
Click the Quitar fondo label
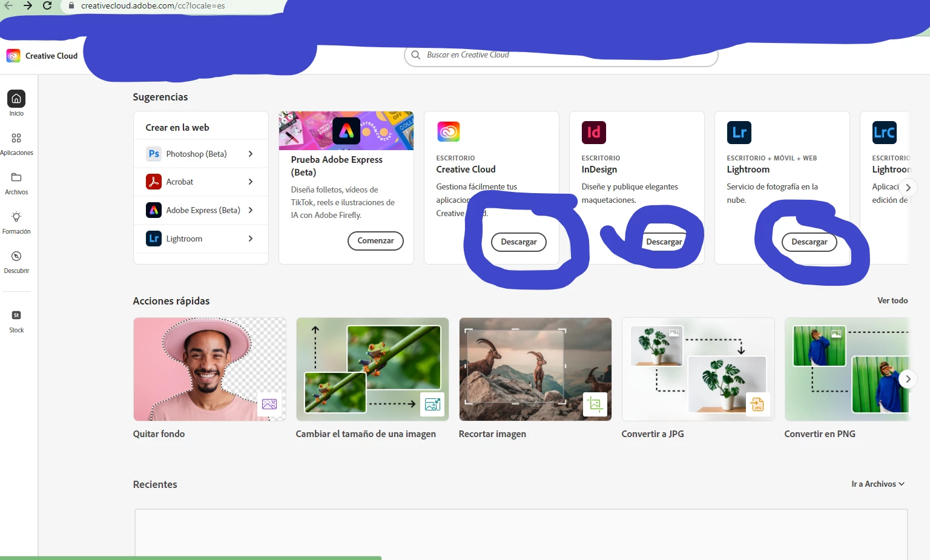coord(159,434)
